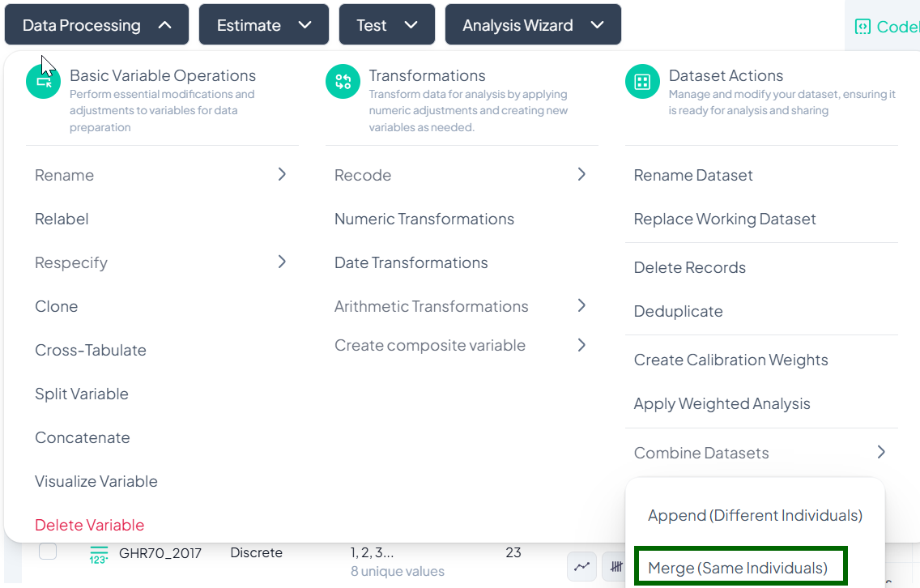Expand the Rename submenu
The image size is (920, 588).
(x=282, y=175)
